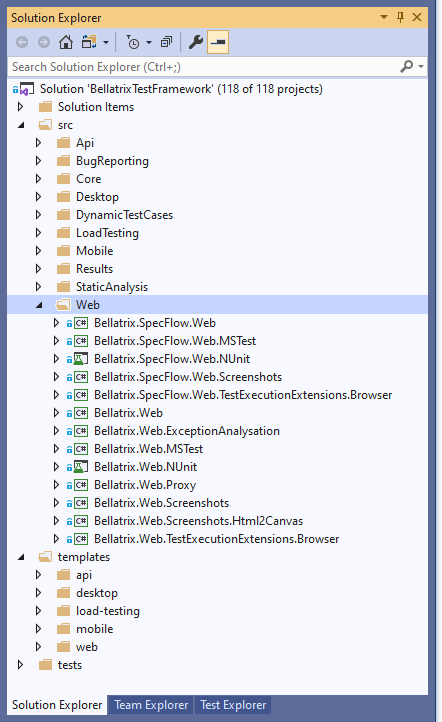This screenshot has height=722, width=442.
Task: Click C# icon of Bellatrix.Web.TestExecutionExtensions.Browser
Action: pyautogui.click(x=81, y=539)
